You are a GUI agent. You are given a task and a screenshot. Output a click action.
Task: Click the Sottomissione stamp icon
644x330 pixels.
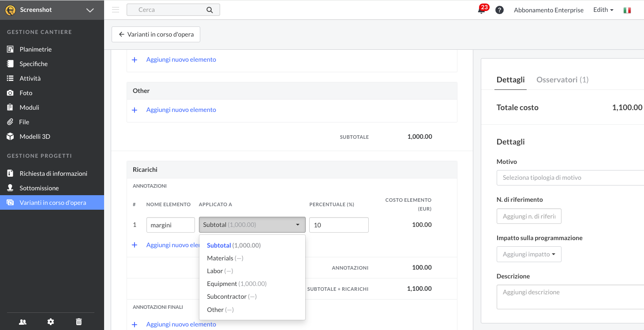tap(10, 188)
